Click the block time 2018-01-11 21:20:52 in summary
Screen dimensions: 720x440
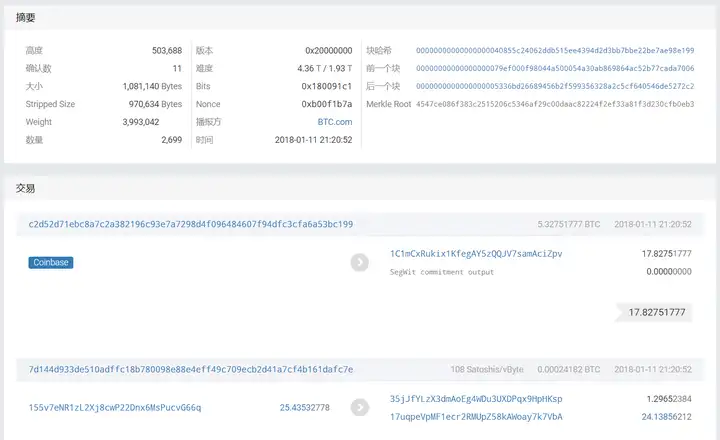tap(313, 140)
